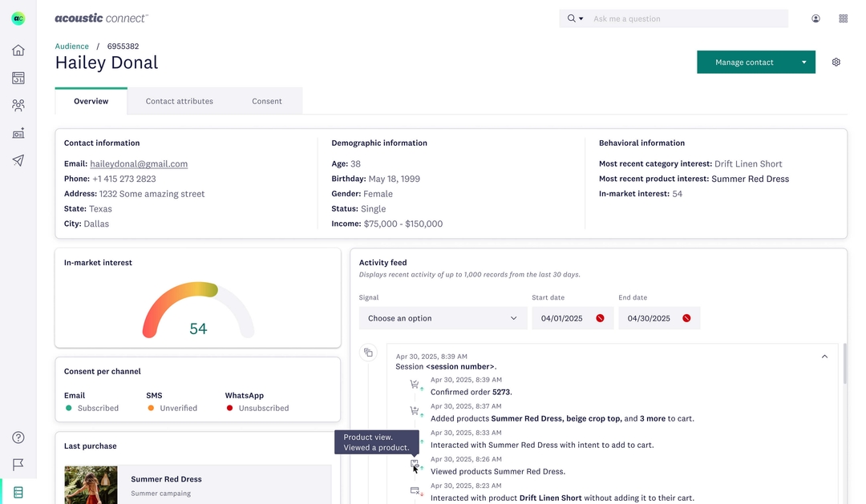866x504 pixels.
Task: Click the haileydonal@gmail.com email link
Action: pyautogui.click(x=139, y=163)
